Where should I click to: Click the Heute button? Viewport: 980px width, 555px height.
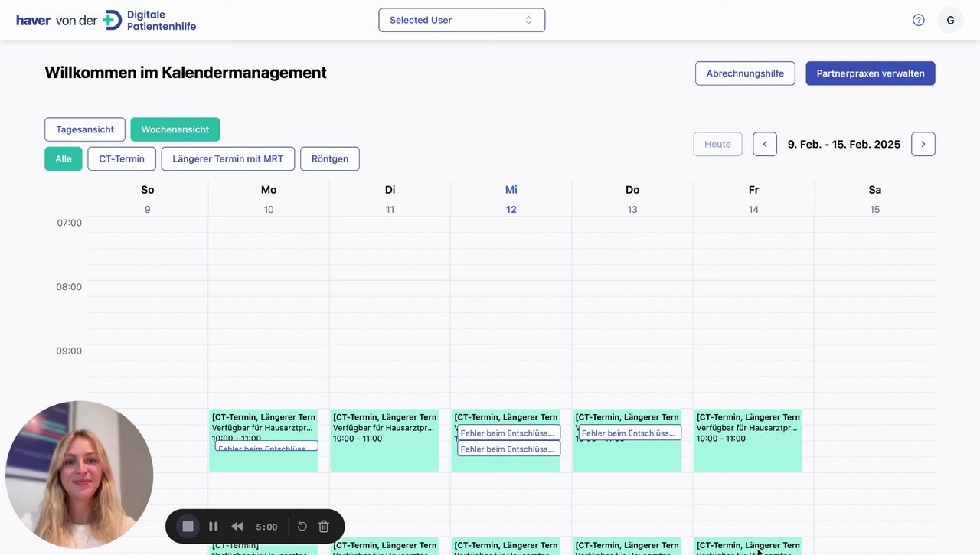717,144
